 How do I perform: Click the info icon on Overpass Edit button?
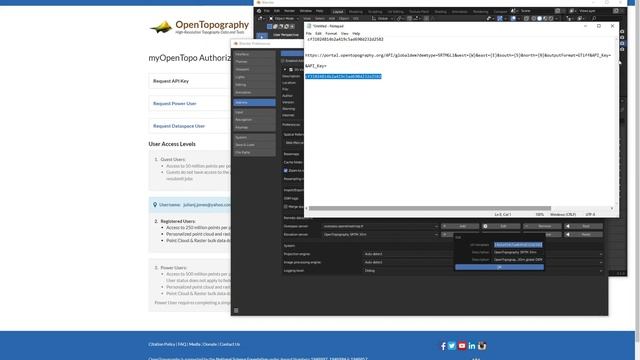[x=485, y=226]
